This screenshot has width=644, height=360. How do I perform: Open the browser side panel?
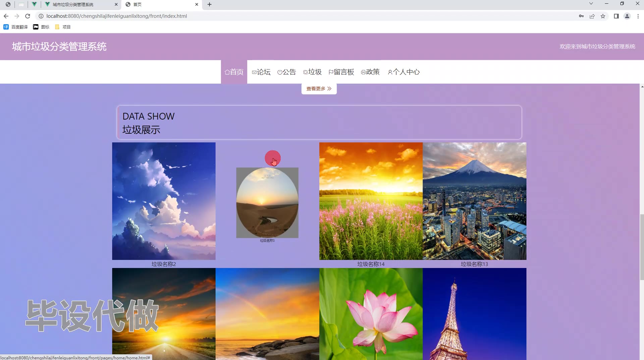(616, 16)
